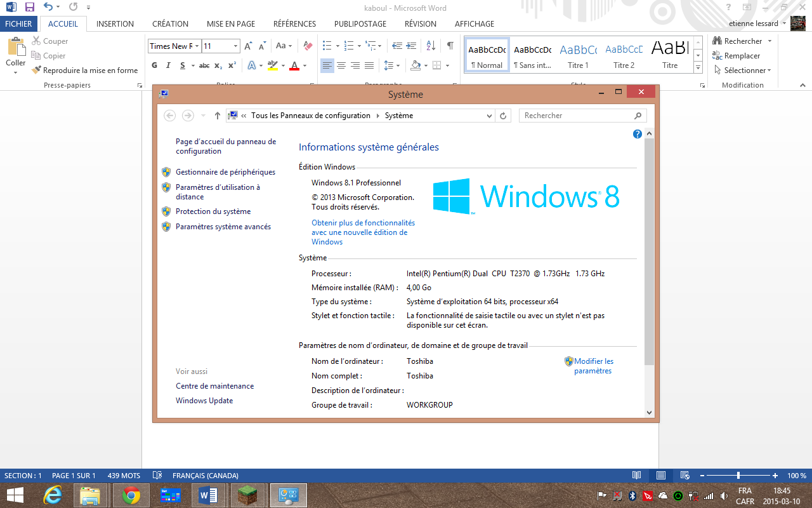
Task: Click the multilevel list icon
Action: pyautogui.click(x=370, y=46)
